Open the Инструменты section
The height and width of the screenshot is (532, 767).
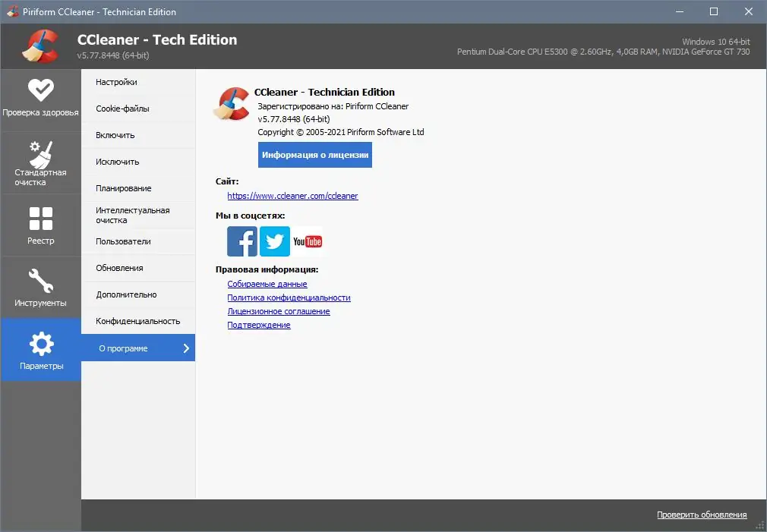tap(40, 287)
